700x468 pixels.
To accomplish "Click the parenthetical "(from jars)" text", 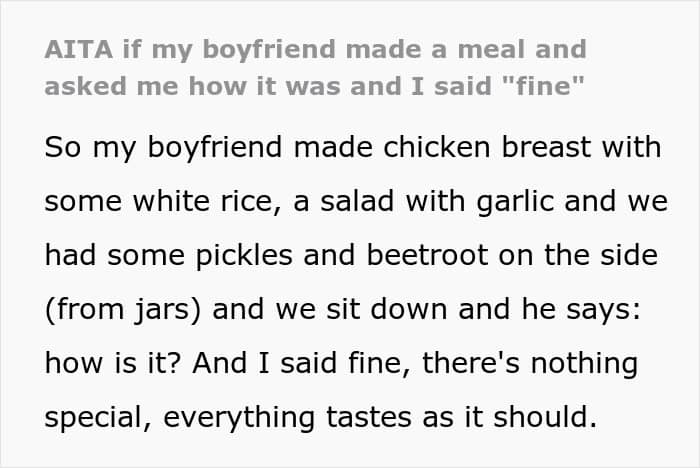I will click(x=123, y=309).
